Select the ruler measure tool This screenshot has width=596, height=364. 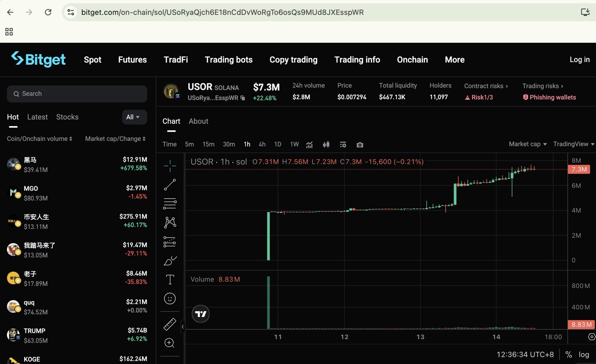point(169,324)
